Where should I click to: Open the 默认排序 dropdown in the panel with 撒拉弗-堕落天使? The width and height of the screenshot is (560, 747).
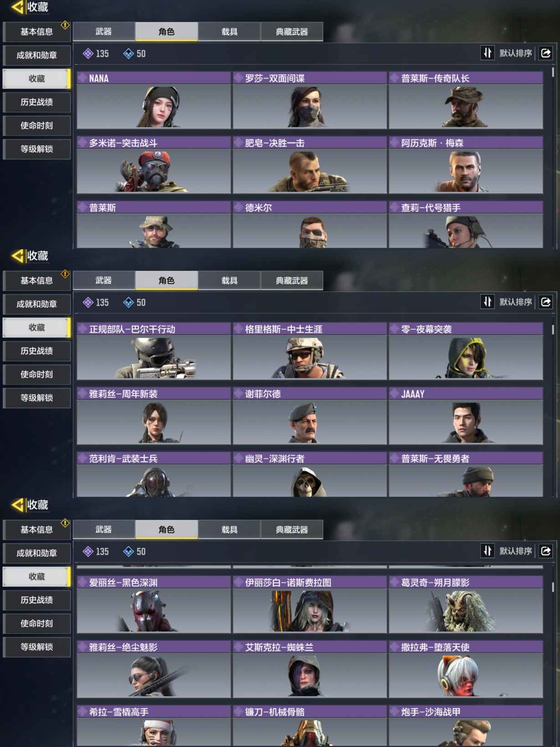click(515, 551)
